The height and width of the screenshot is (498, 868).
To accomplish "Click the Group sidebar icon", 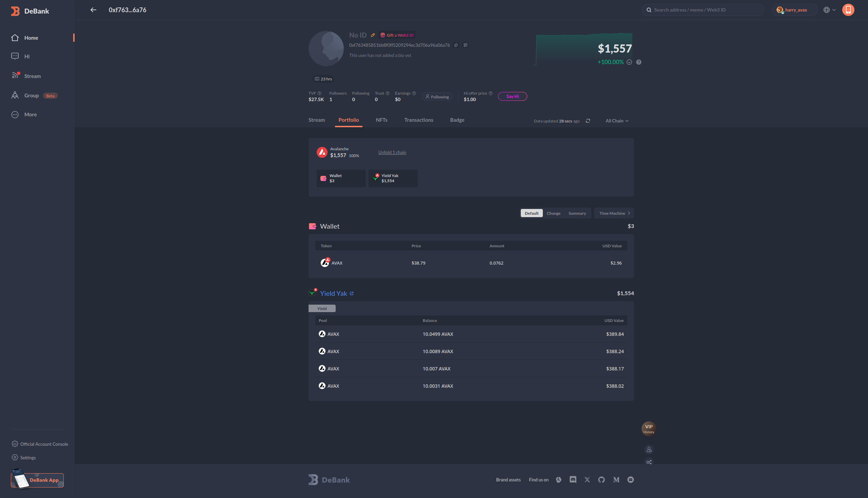I will [x=15, y=95].
